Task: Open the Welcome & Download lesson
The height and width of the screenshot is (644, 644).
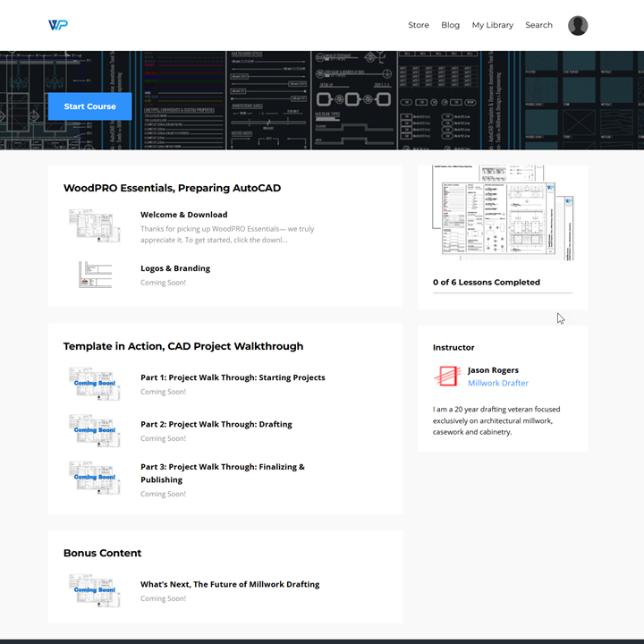Action: pyautogui.click(x=183, y=215)
